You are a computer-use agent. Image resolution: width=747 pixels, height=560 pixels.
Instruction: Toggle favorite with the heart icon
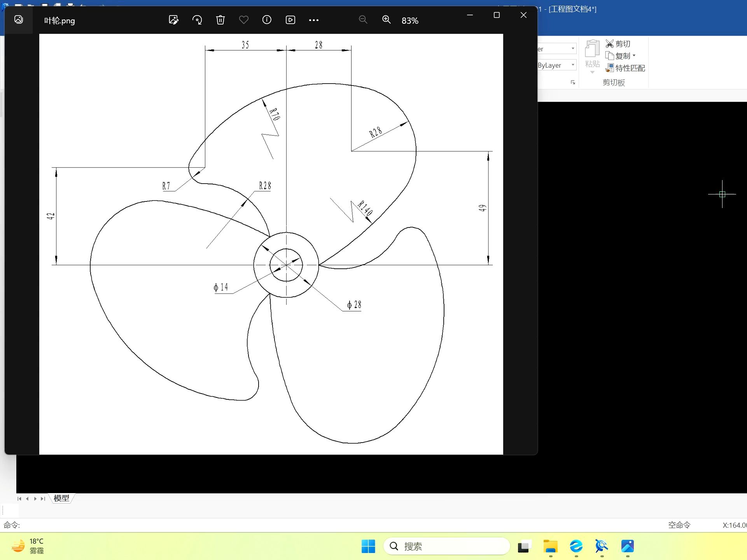point(244,20)
